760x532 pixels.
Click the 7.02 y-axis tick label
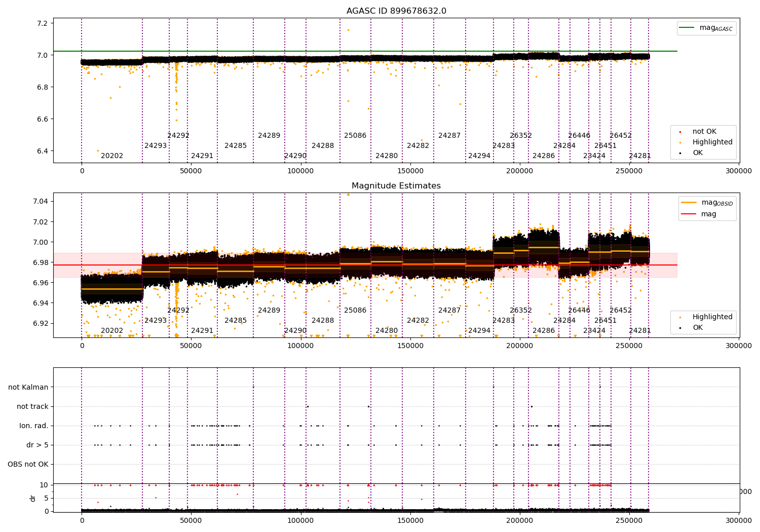[x=41, y=221]
